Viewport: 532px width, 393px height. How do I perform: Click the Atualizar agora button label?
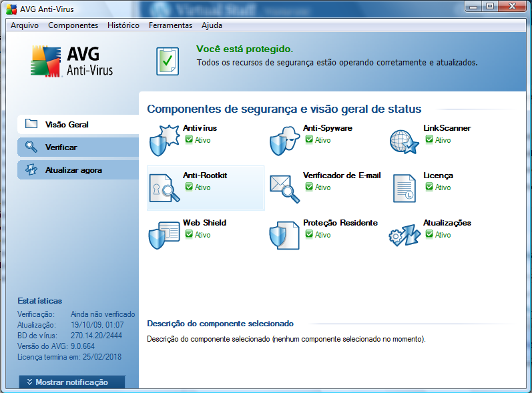(x=73, y=170)
